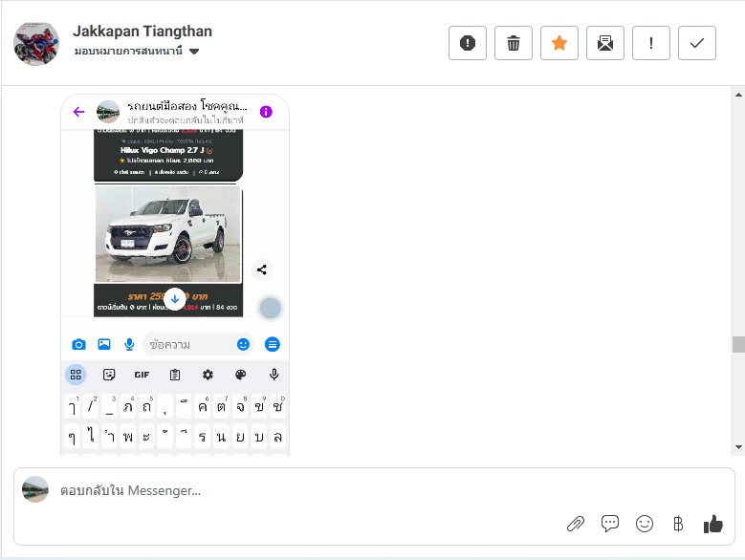Click the purple info icon in screenshot
Viewport: 745px width, 560px height.
266,112
